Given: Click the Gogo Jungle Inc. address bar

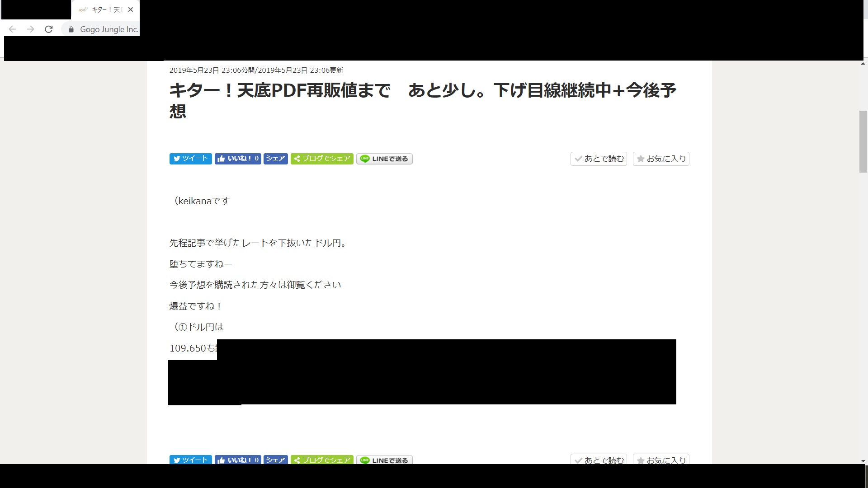Looking at the screenshot, I should coord(108,29).
